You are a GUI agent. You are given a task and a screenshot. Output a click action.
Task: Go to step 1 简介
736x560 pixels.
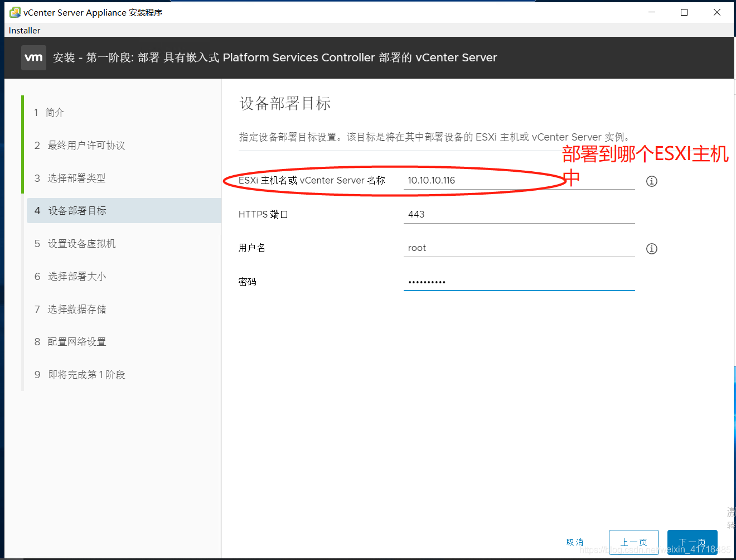[49, 113]
